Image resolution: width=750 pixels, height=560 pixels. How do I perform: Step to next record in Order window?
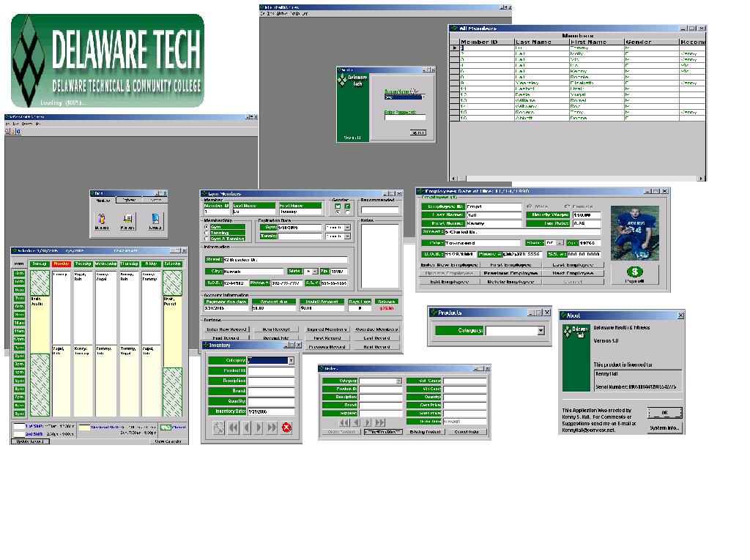pyautogui.click(x=368, y=423)
